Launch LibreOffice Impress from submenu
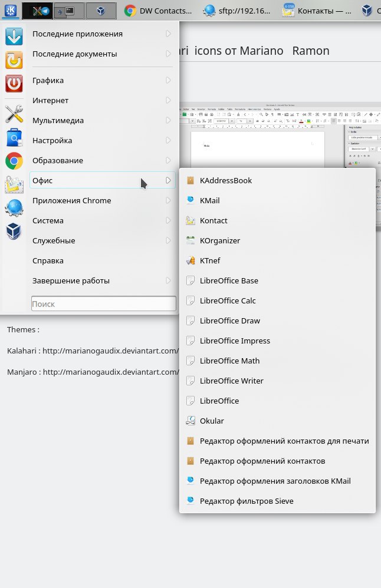Viewport: 381px width, 588px height. tap(277, 341)
